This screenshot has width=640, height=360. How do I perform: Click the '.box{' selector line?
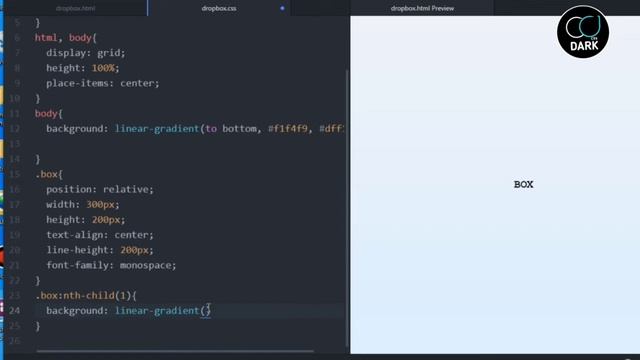tap(49, 174)
